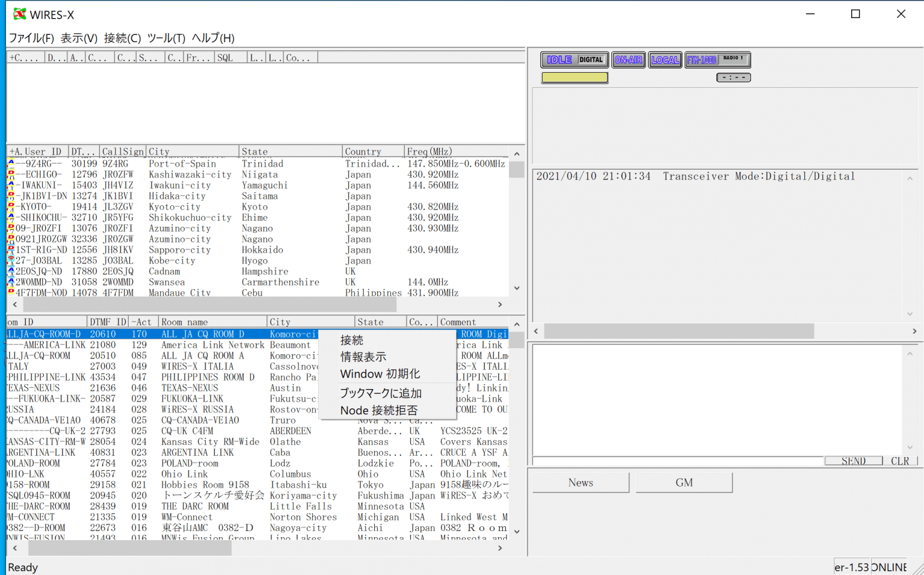
Task: Click down arrow on node list scrollbar
Action: point(517,288)
